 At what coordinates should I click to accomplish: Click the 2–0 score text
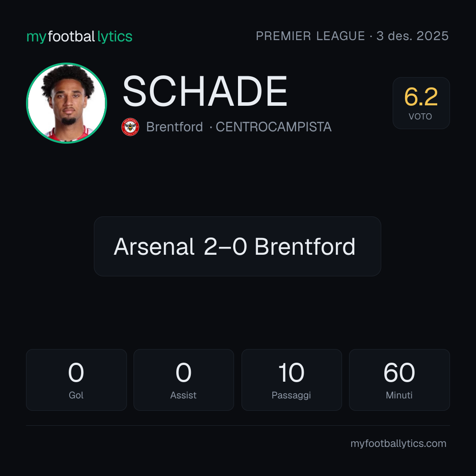coord(225,246)
